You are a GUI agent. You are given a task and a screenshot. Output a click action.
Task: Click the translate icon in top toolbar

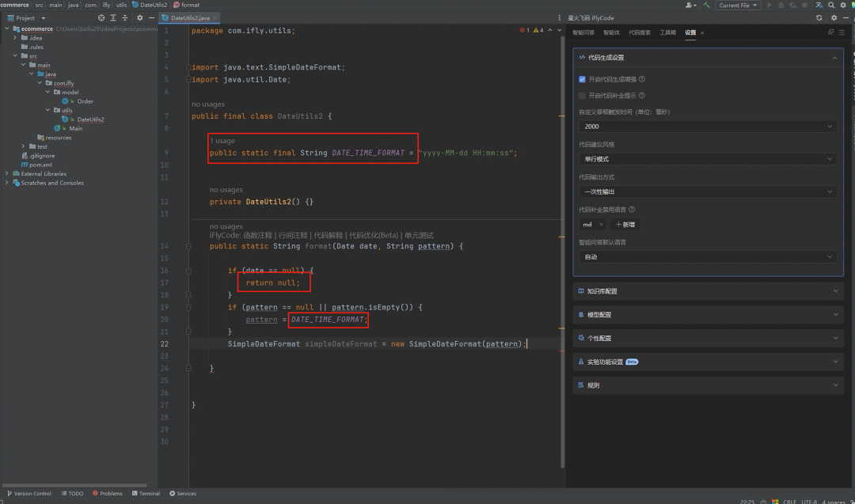(x=819, y=5)
